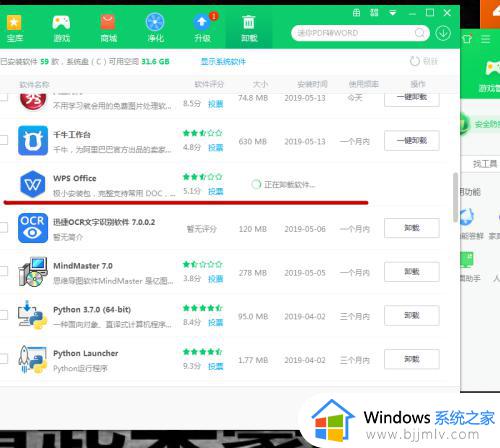Viewport: 500px width, 448px height.
Task: Click 显示系统软件 link
Action: click(x=223, y=61)
